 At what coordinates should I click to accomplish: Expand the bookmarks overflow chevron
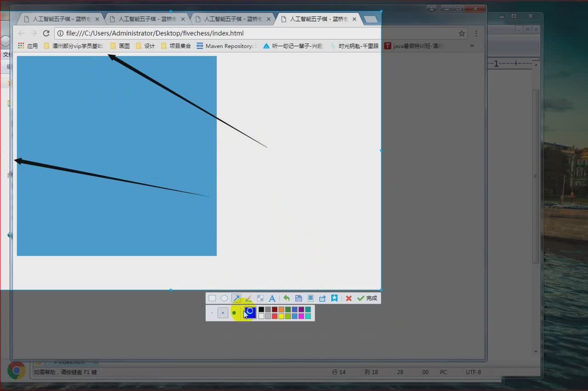point(472,46)
